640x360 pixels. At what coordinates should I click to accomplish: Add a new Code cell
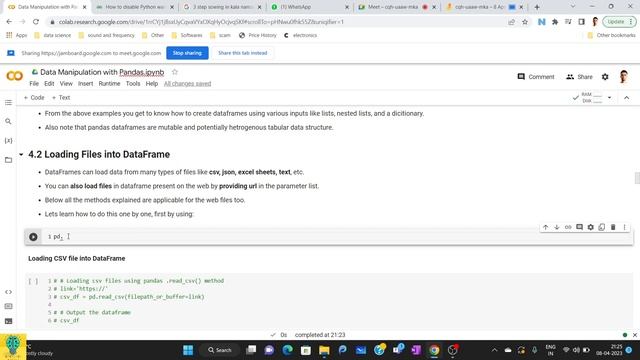[x=34, y=98]
